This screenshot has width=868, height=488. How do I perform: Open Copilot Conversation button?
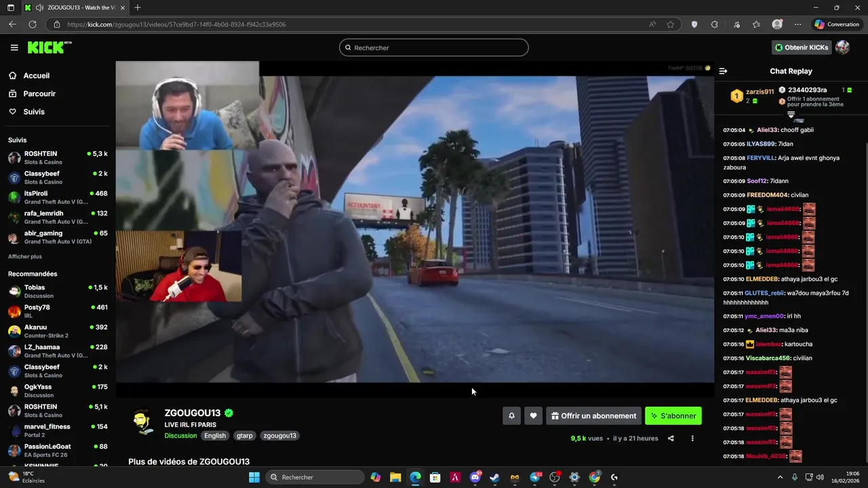coord(837,24)
